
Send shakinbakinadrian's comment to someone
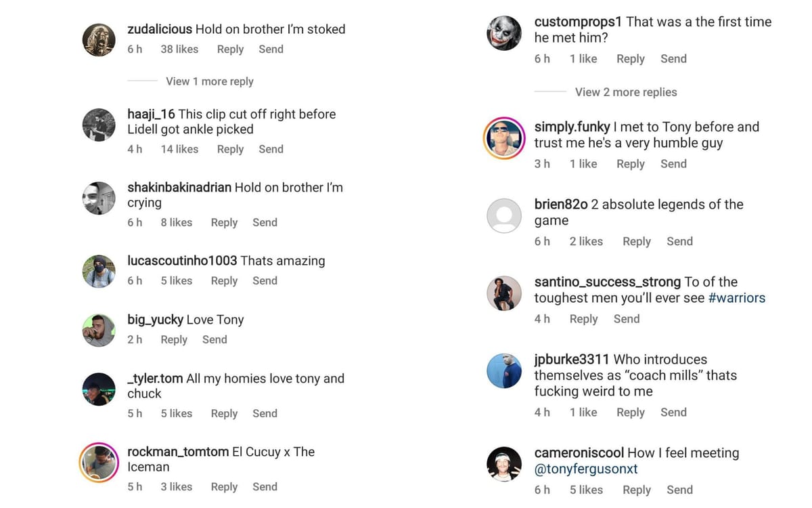click(265, 222)
